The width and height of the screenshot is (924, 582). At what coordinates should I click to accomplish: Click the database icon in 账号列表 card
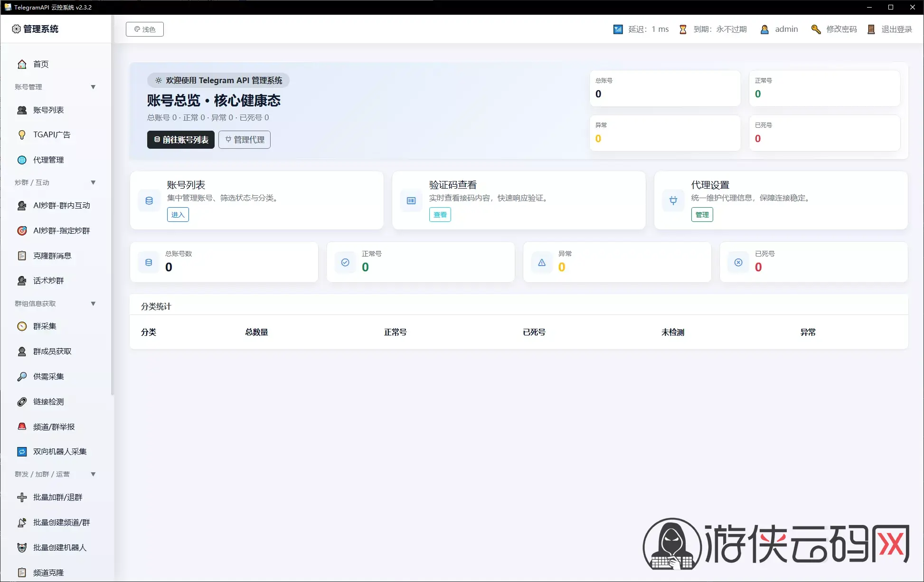coord(149,200)
